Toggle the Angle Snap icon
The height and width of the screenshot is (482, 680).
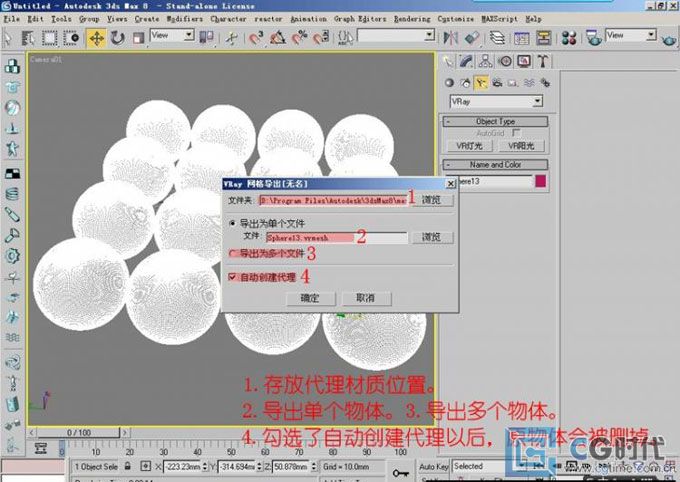click(278, 38)
